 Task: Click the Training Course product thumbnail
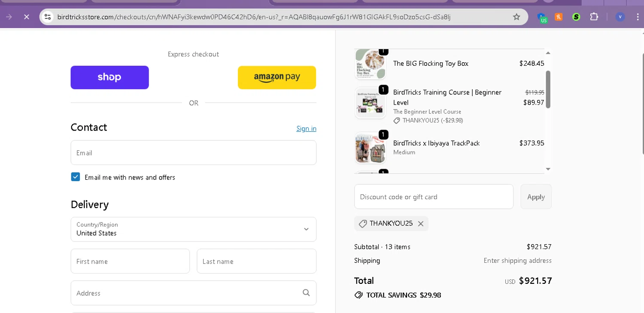[x=370, y=103]
